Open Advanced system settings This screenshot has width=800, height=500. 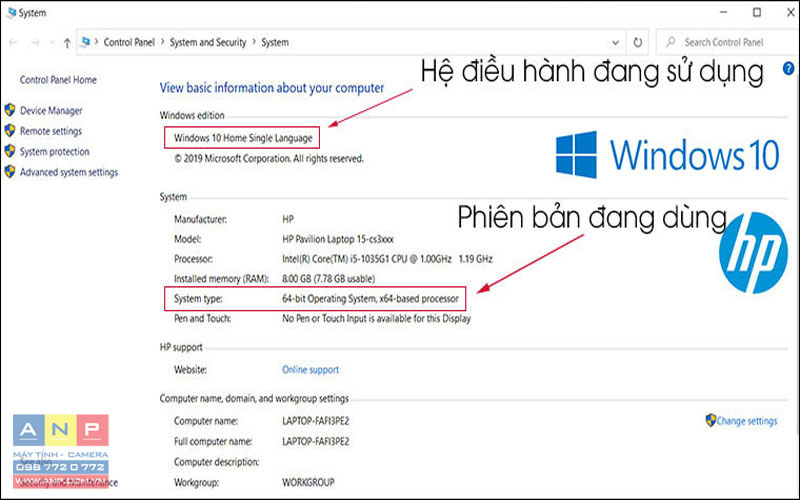[x=69, y=172]
